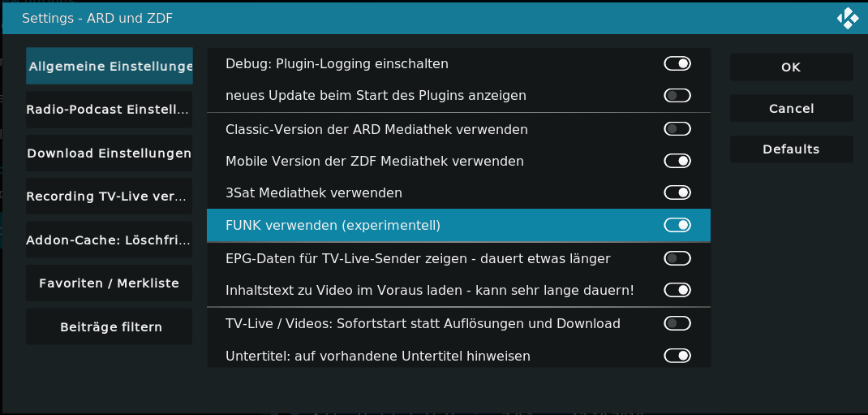
Task: Restore settings with Defaults button
Action: 791,149
